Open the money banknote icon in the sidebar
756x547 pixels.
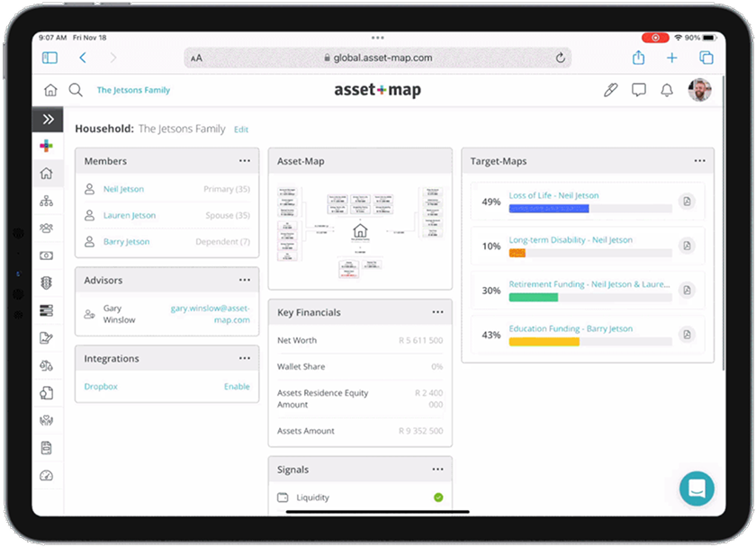(46, 256)
